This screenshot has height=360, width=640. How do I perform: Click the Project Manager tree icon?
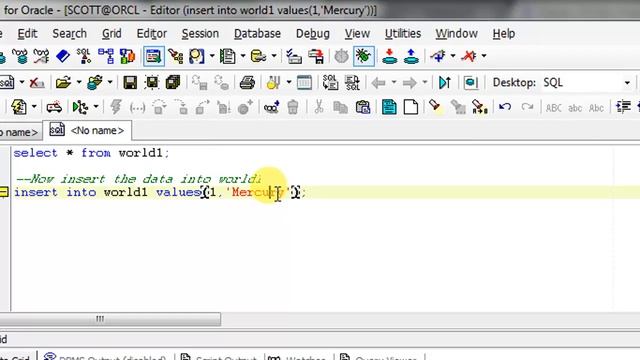(x=176, y=56)
